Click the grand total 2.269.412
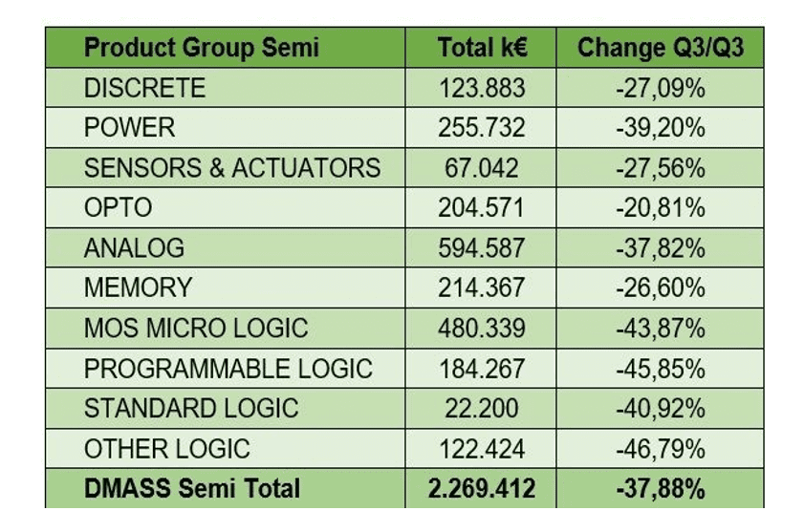Image resolution: width=804 pixels, height=532 pixels. (482, 488)
